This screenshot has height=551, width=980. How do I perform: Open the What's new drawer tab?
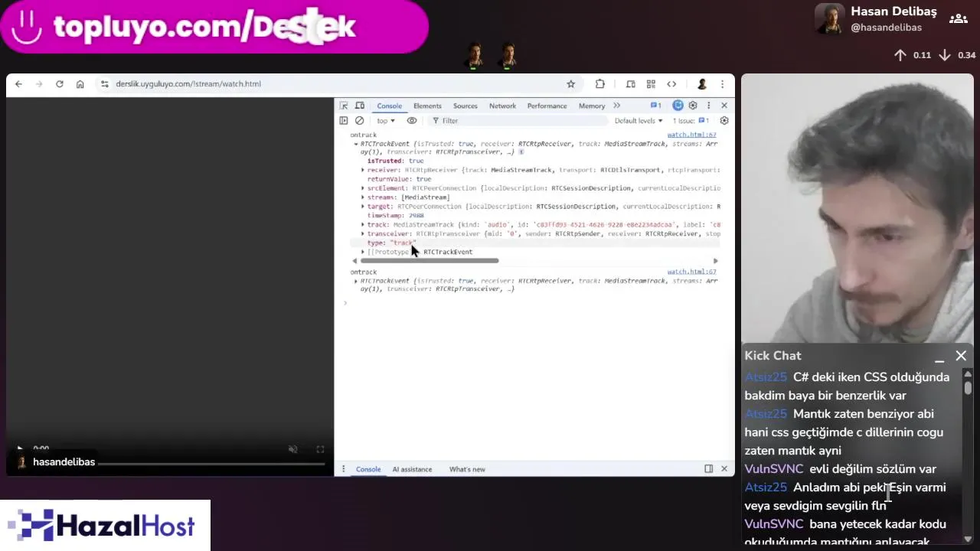(467, 469)
